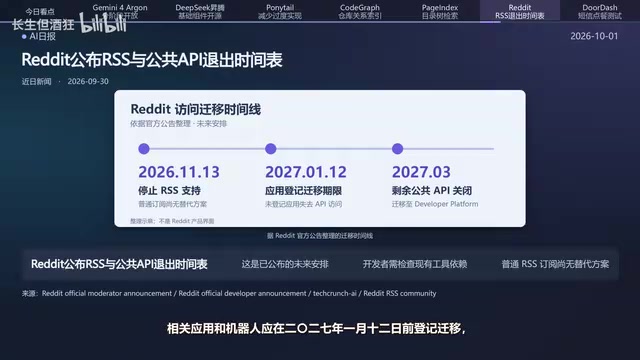The width and height of the screenshot is (640, 360).
Task: Open the DoorDash 短信点餐测试 tab
Action: click(x=600, y=11)
